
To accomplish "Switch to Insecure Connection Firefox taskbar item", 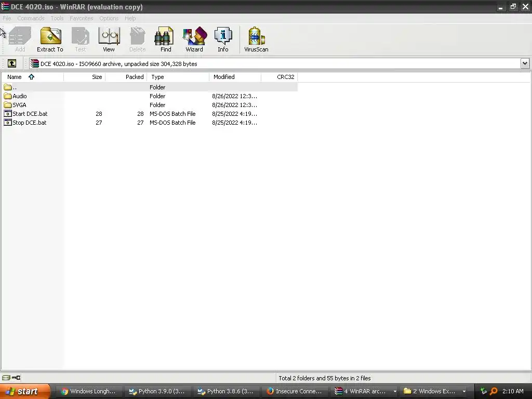I will (x=295, y=391).
